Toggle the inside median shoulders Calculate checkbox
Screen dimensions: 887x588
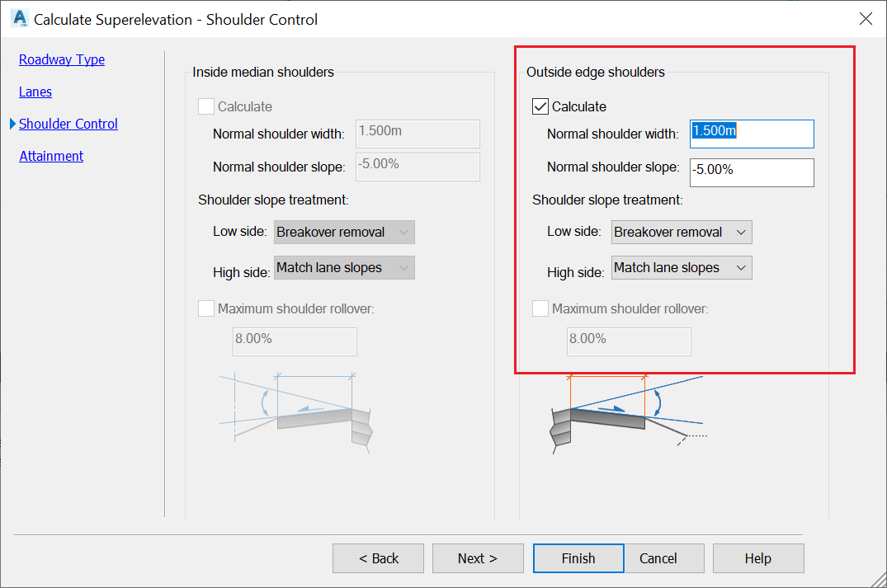click(206, 106)
